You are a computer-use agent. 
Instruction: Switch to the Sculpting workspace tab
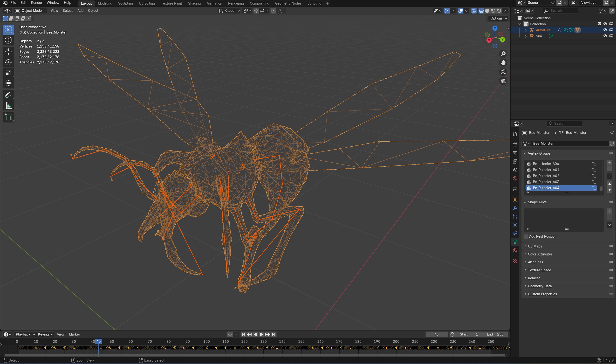[x=125, y=3]
